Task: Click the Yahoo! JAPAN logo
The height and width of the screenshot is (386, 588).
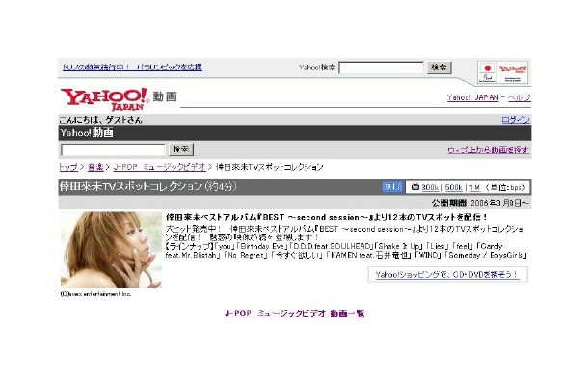Action: (105, 98)
